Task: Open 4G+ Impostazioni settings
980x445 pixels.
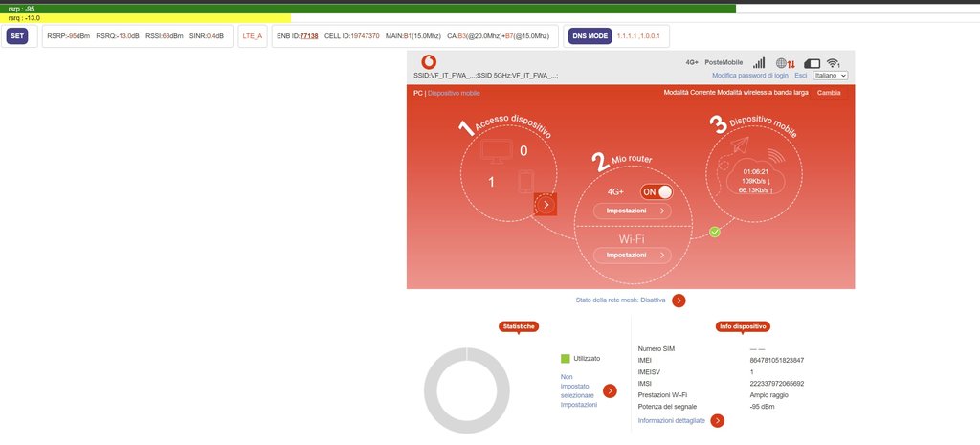Action: [633, 211]
